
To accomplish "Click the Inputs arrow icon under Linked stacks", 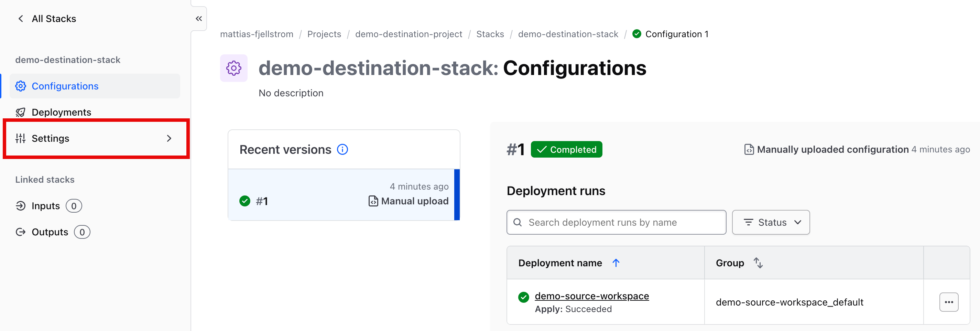I will coord(21,205).
